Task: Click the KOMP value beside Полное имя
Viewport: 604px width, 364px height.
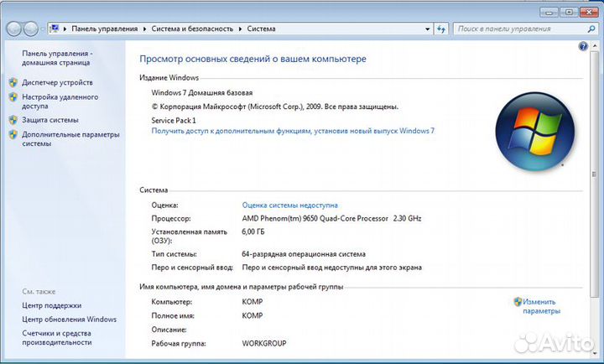Action: tap(253, 316)
